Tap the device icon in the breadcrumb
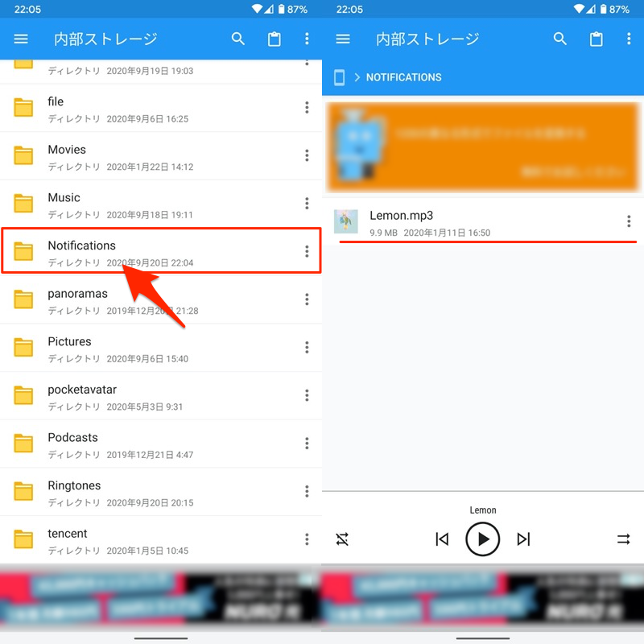 click(340, 77)
